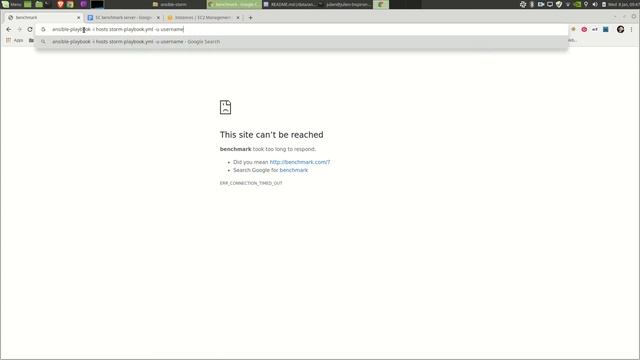Click the display monitor tray icon
The width and height of the screenshot is (640, 360).
[550, 4]
